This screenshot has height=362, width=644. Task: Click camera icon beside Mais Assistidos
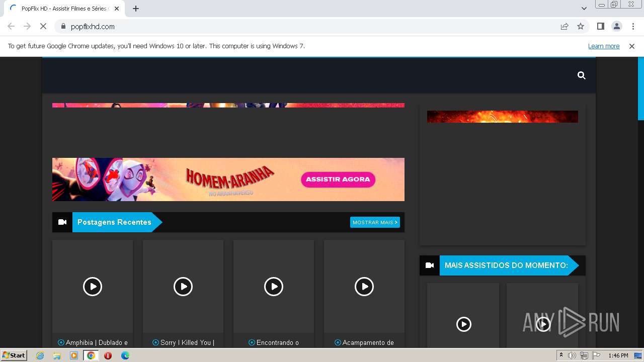pos(430,265)
